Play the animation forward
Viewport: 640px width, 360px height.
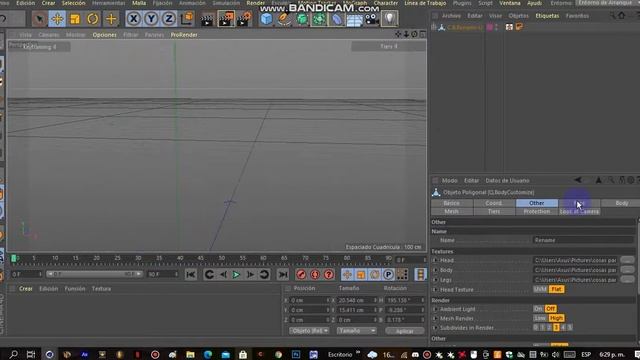pyautogui.click(x=236, y=274)
